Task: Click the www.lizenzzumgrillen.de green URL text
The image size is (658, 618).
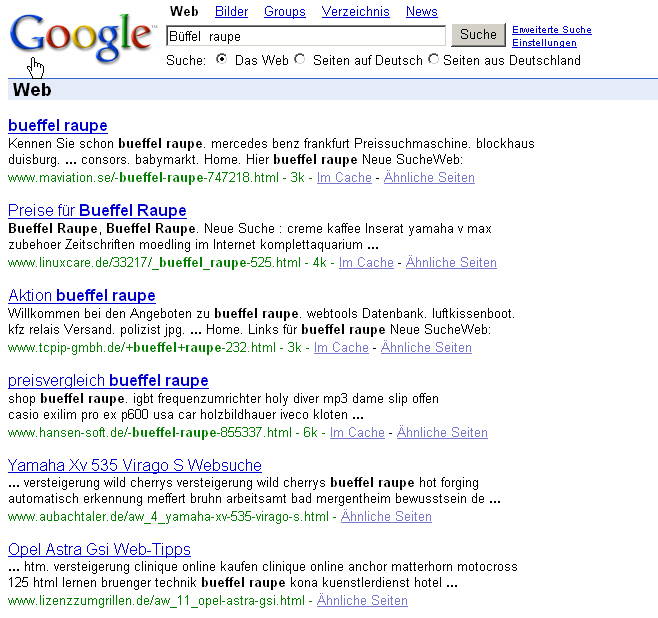Action: [157, 601]
